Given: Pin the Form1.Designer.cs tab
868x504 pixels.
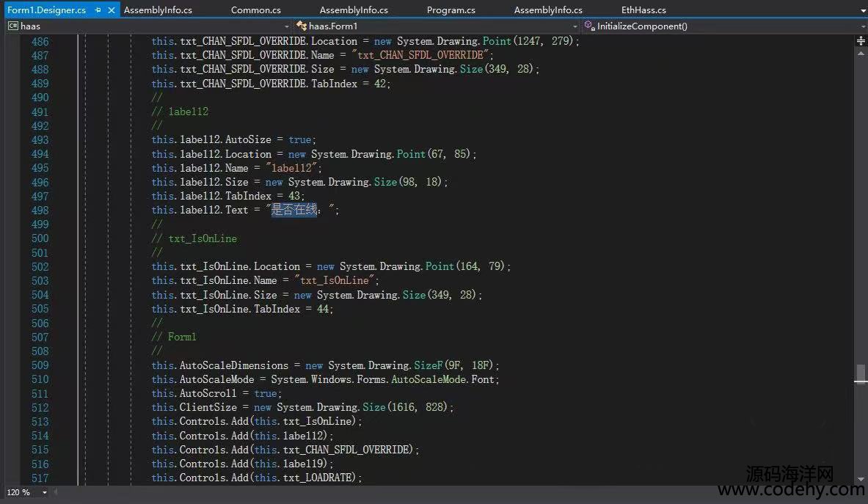Looking at the screenshot, I should coord(98,10).
